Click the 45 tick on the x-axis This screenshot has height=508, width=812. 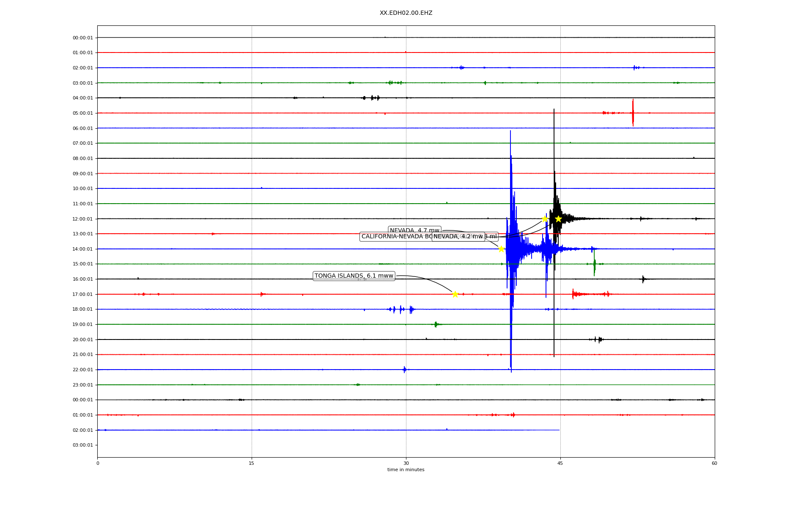coord(560,463)
